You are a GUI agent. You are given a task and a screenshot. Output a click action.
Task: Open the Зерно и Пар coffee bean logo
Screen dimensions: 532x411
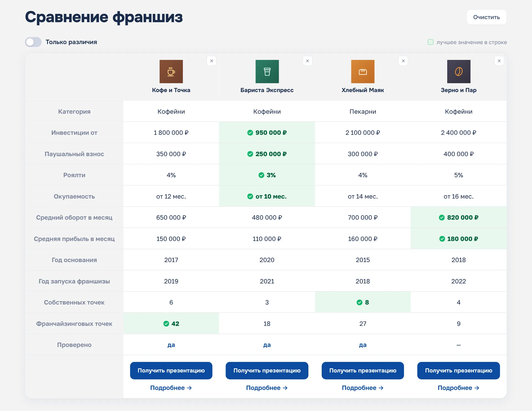pyautogui.click(x=459, y=72)
